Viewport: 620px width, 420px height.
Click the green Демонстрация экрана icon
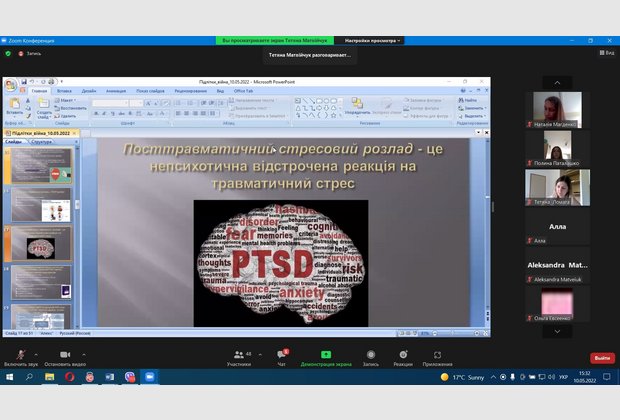324,354
